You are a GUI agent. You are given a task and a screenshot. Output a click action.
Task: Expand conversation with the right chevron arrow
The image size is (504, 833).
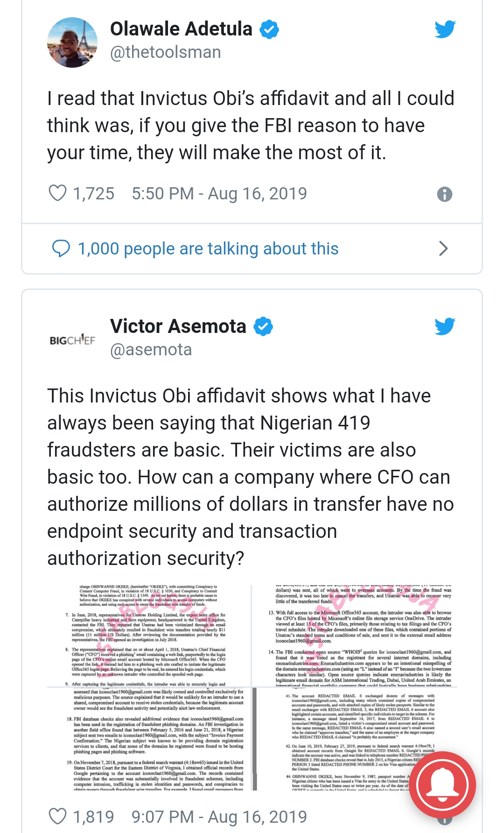tap(443, 248)
